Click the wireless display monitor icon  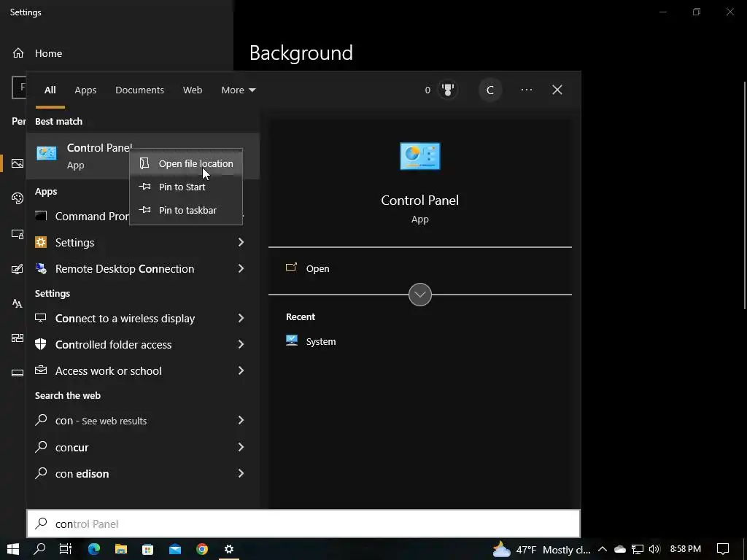(41, 318)
